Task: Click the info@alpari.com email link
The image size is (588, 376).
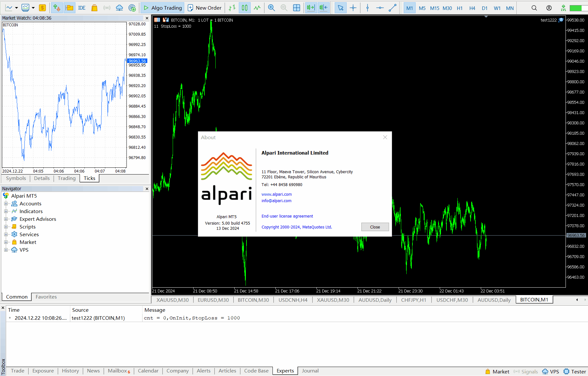Action: point(276,201)
